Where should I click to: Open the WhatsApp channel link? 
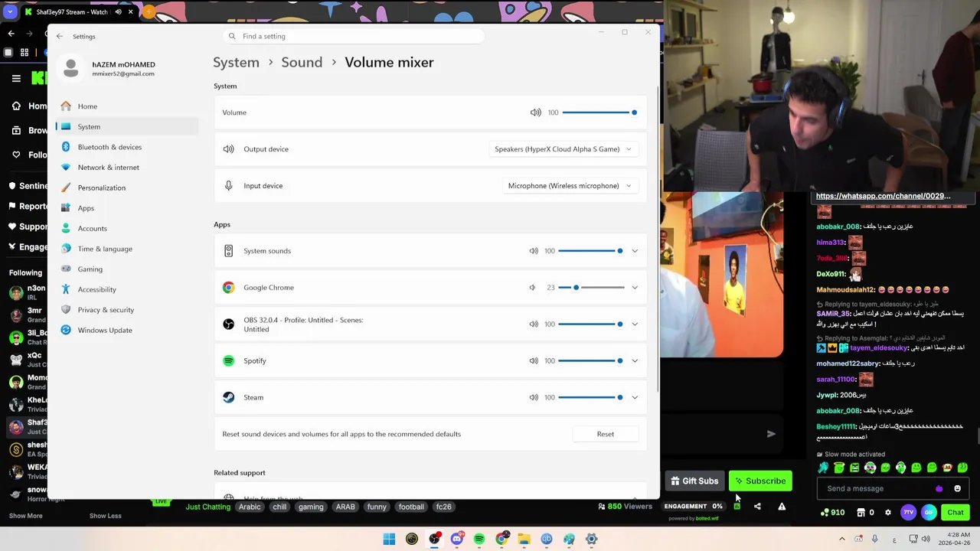coord(883,196)
